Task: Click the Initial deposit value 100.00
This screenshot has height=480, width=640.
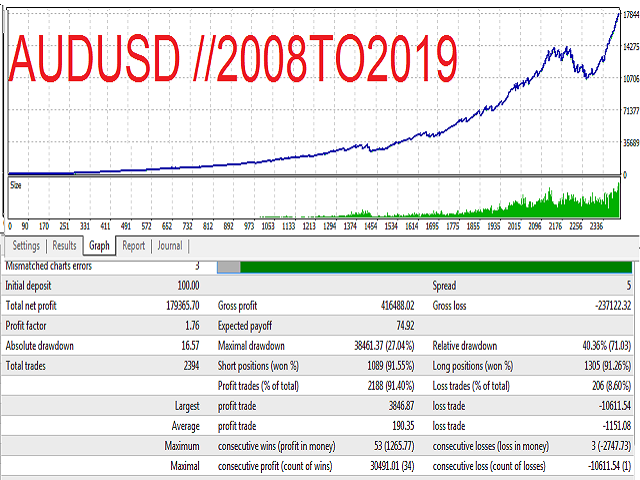Action: [188, 286]
